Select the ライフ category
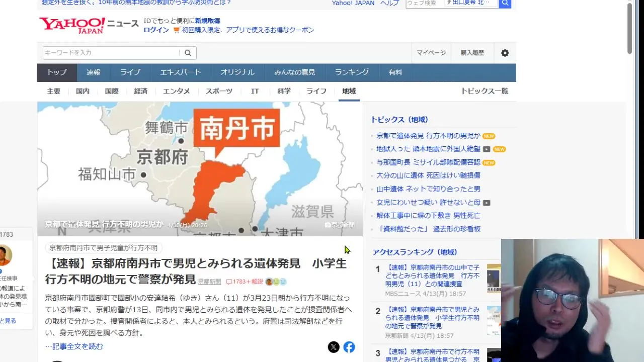Image resolution: width=644 pixels, height=362 pixels. 316,92
